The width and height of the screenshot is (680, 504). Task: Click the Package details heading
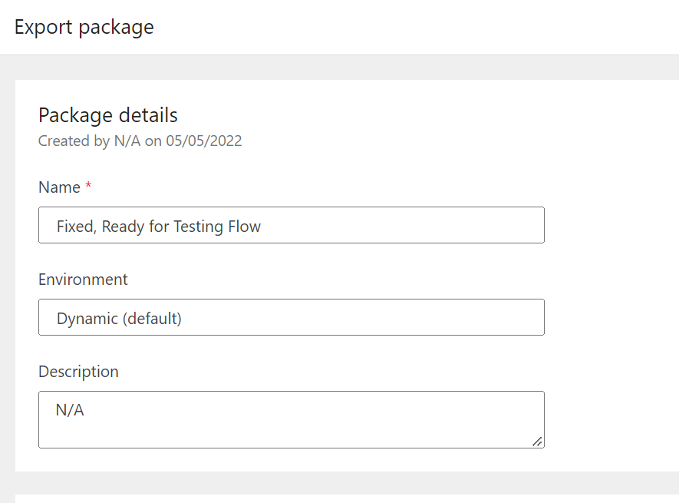108,115
